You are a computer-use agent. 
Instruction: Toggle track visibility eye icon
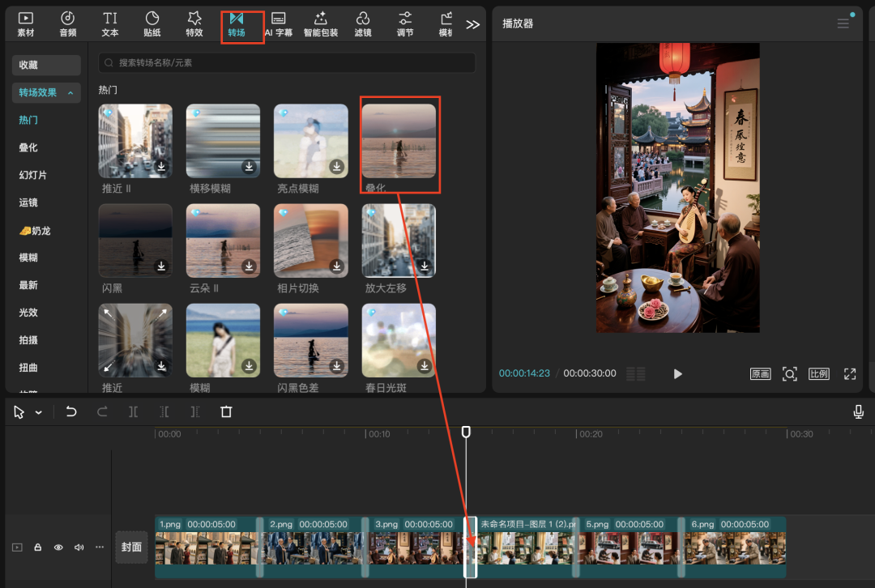point(58,548)
